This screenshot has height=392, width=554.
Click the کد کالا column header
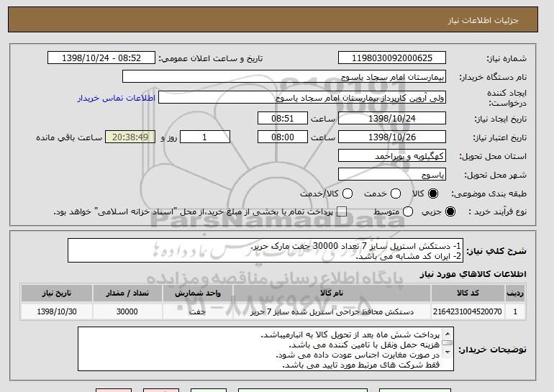(468, 293)
